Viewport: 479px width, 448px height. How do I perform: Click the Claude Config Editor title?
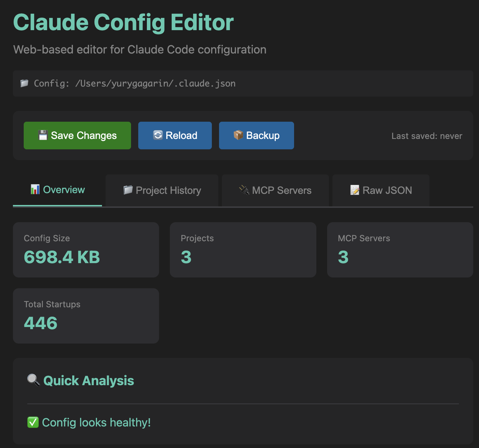pos(124,23)
